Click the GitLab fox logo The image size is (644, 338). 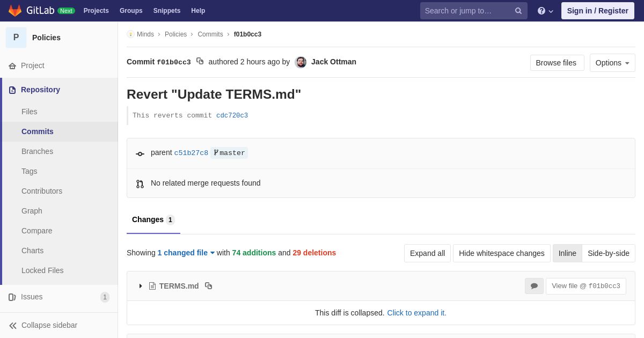(15, 11)
